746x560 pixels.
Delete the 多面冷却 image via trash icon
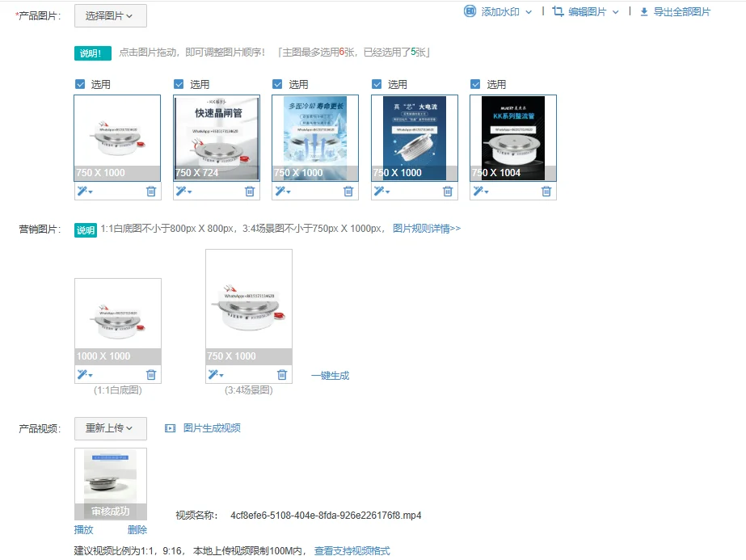(x=348, y=192)
